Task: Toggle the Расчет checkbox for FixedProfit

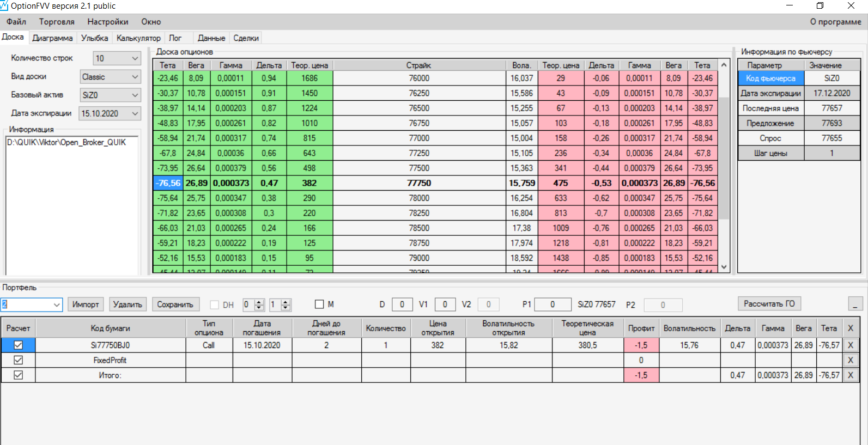Action: tap(18, 360)
